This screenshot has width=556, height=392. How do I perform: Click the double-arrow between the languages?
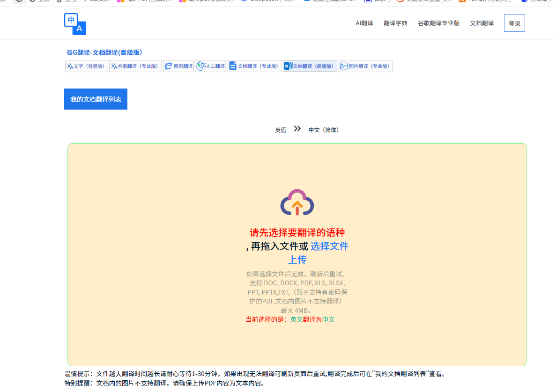pyautogui.click(x=297, y=129)
